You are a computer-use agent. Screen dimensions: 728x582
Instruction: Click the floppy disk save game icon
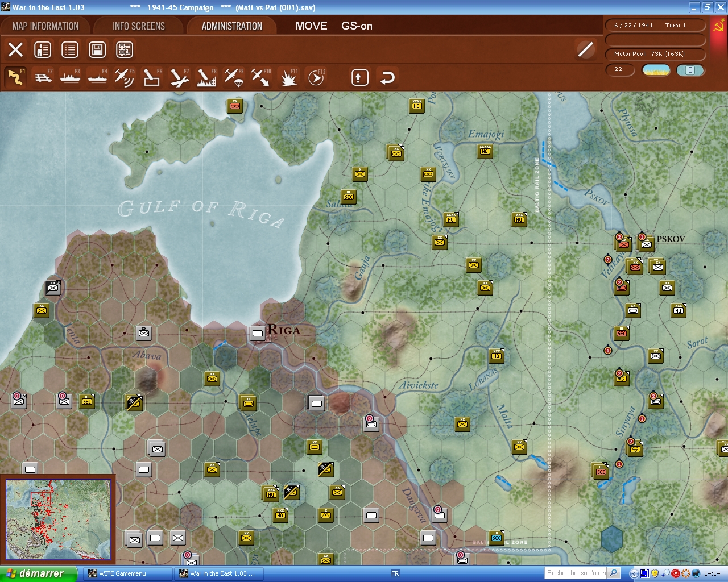tap(97, 49)
